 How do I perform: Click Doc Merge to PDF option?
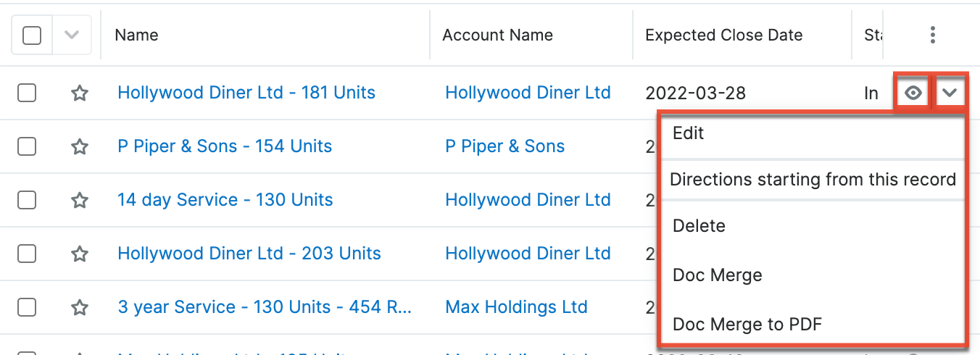click(x=747, y=325)
